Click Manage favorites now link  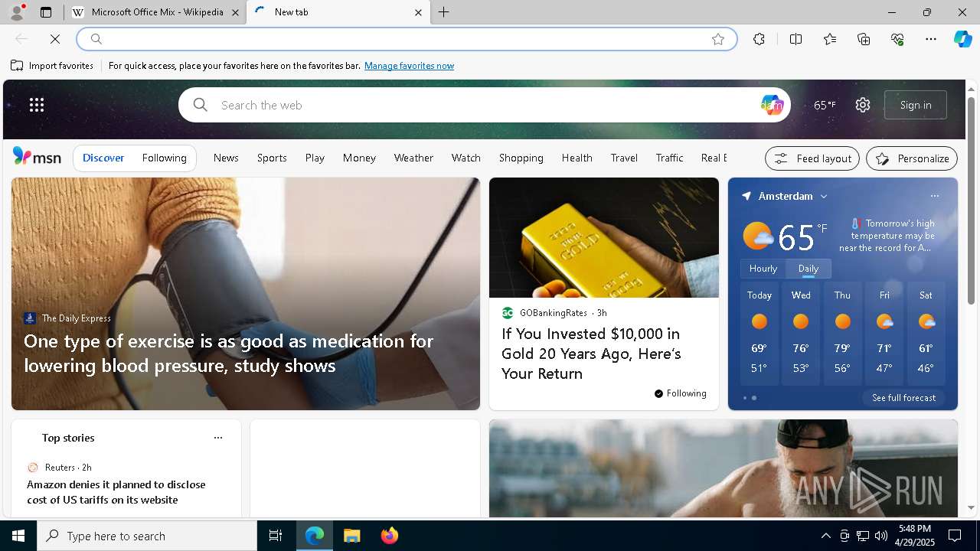pos(409,66)
